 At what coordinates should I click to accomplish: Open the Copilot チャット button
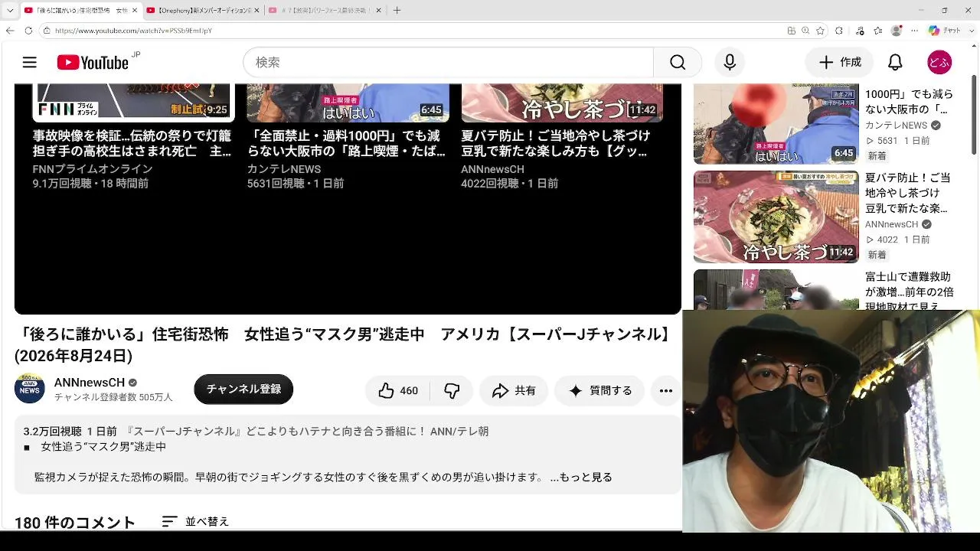945,31
